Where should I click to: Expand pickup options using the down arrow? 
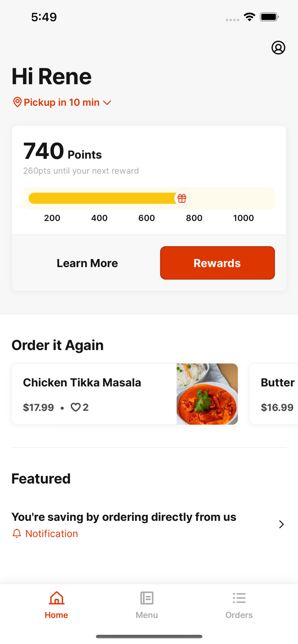coord(108,102)
